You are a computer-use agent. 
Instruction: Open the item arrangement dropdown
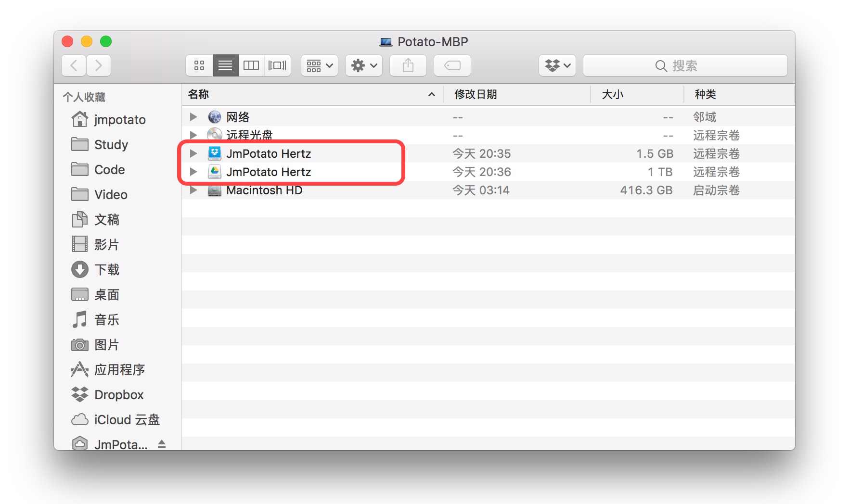pyautogui.click(x=319, y=65)
